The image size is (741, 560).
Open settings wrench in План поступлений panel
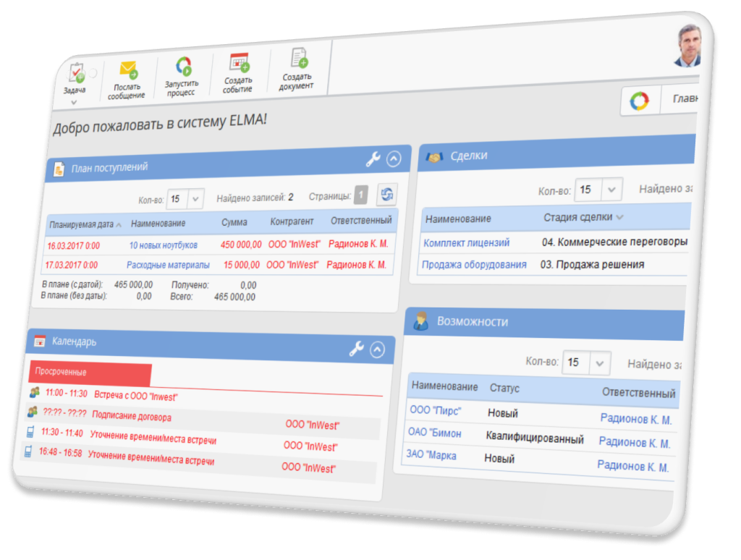click(373, 160)
